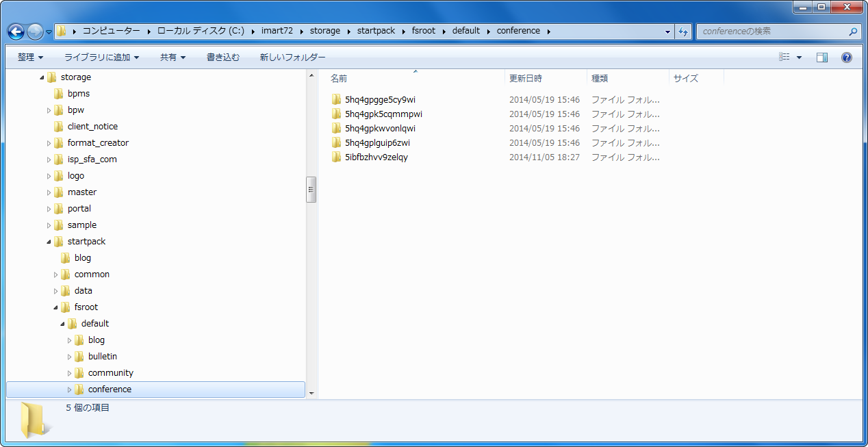Viewport: 868px width, 447px height.
Task: Expand the logo tree node
Action: pyautogui.click(x=49, y=176)
